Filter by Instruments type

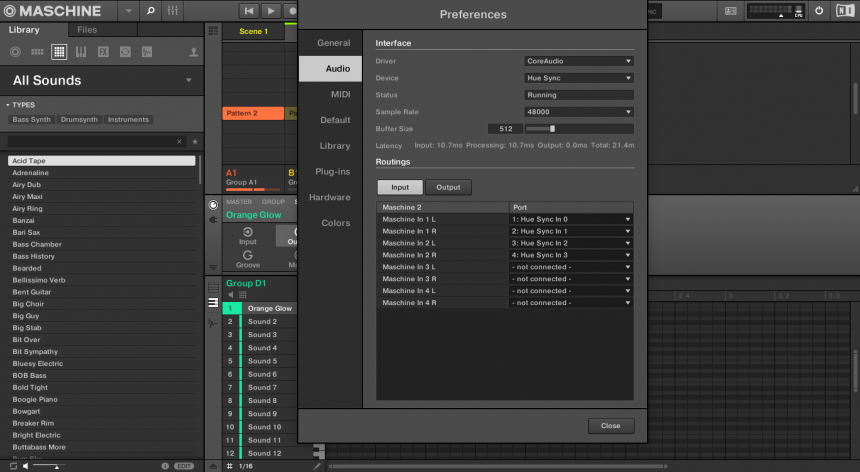(x=128, y=120)
